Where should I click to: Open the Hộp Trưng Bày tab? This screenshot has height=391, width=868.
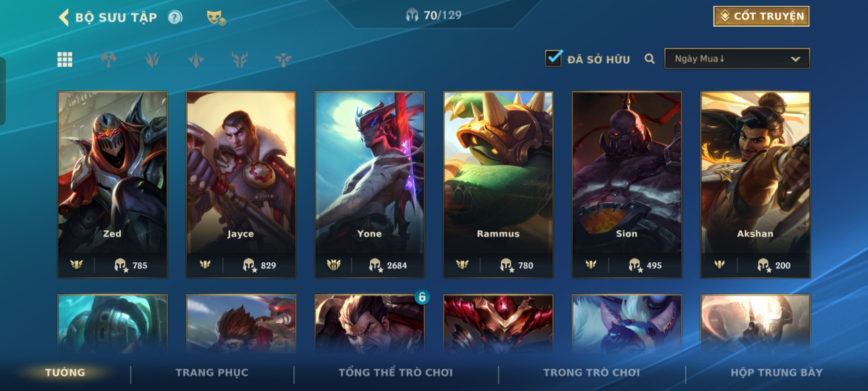[x=776, y=373]
